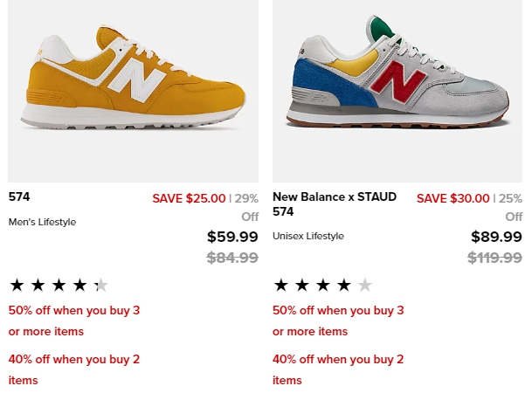Viewport: 532px width, 393px height.
Task: Click the 'SAVE $25.00' discount label
Action: 189,198
